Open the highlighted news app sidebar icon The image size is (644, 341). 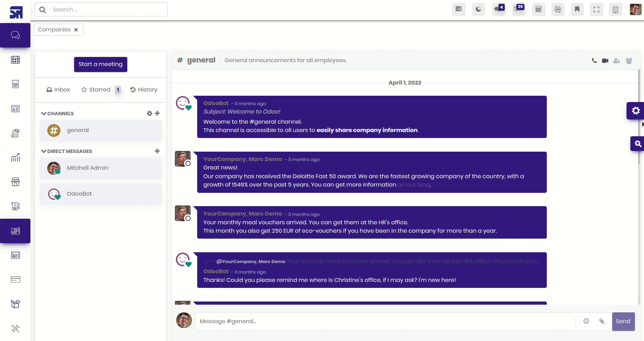pyautogui.click(x=15, y=231)
